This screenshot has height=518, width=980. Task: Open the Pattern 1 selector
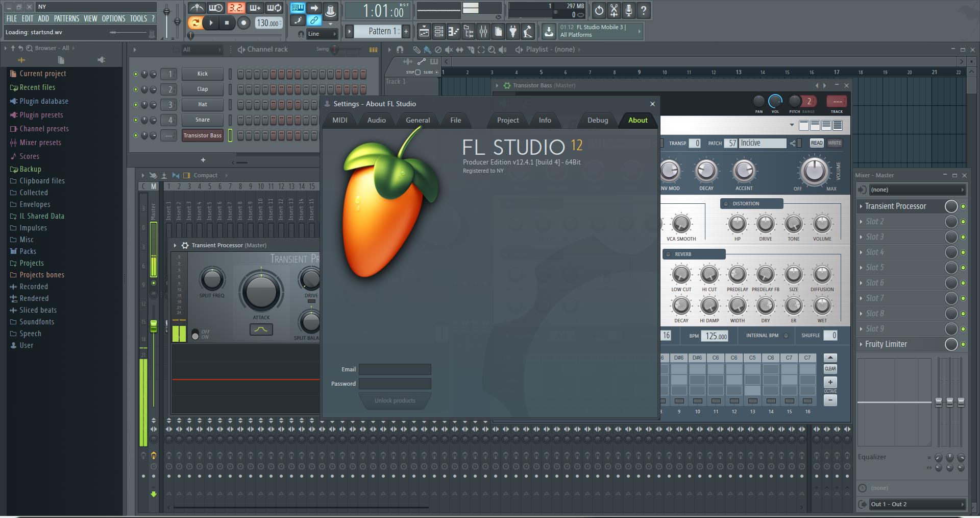click(x=379, y=31)
